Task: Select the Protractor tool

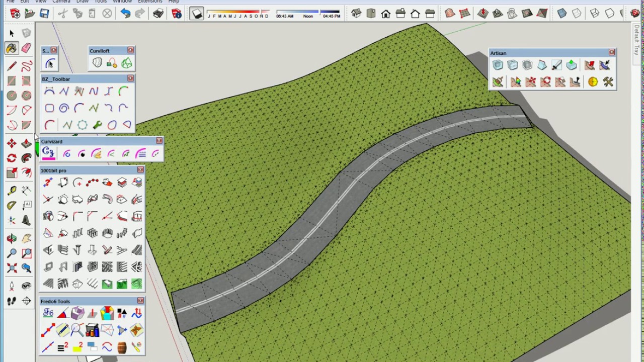Action: click(x=12, y=205)
